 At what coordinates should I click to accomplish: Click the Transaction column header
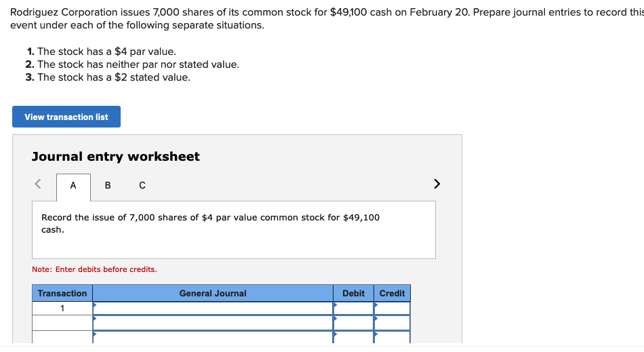point(62,293)
